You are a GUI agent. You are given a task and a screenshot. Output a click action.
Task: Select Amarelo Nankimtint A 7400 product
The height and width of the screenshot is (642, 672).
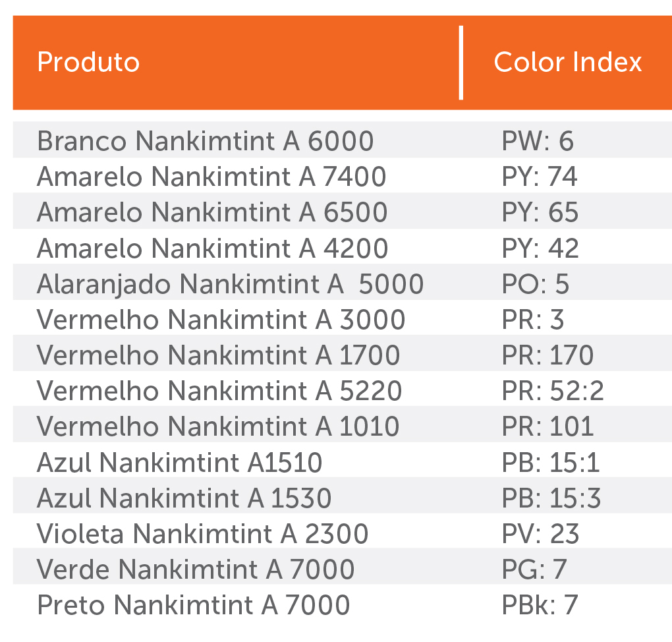pyautogui.click(x=211, y=177)
